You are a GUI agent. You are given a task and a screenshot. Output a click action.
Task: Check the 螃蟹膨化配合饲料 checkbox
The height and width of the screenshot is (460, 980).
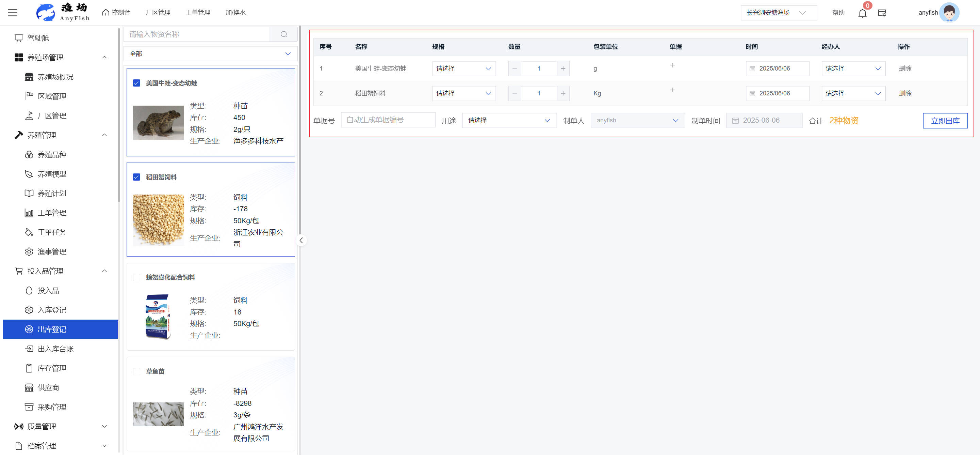click(x=136, y=277)
